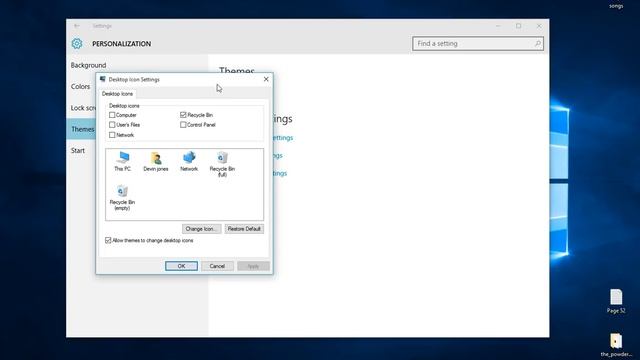Close the Settings window
640x360 pixels.
point(539,26)
